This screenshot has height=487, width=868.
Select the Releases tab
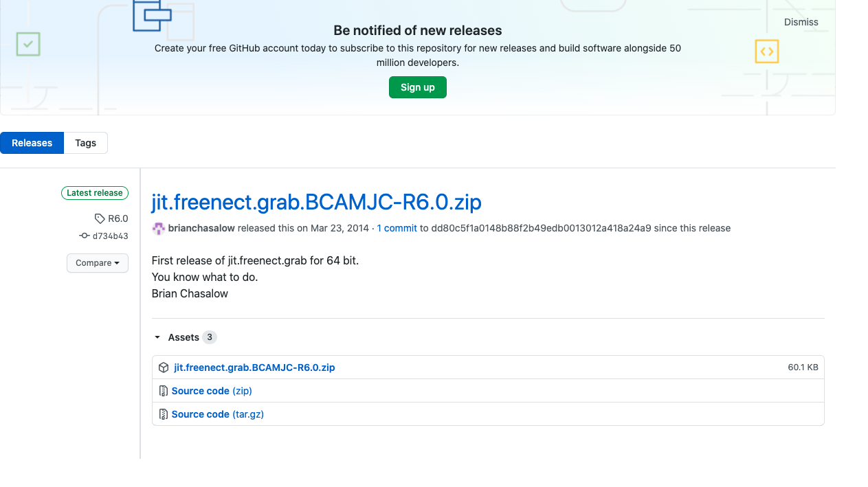pyautogui.click(x=32, y=143)
